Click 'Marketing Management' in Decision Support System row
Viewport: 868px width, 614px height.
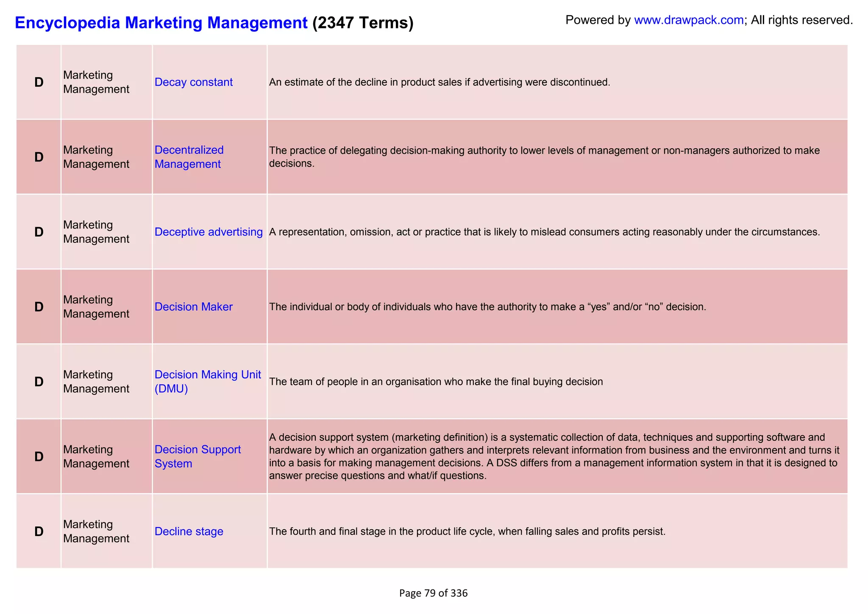[x=96, y=456]
